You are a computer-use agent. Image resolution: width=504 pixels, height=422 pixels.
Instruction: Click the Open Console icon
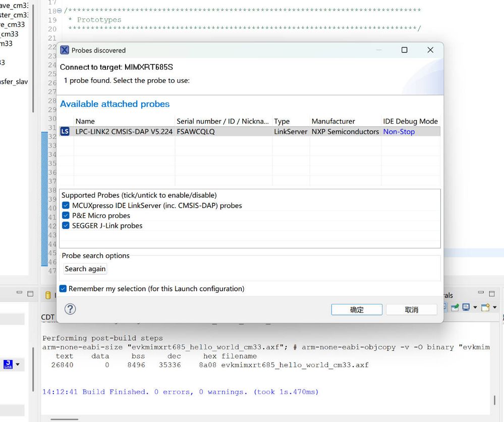(x=485, y=307)
